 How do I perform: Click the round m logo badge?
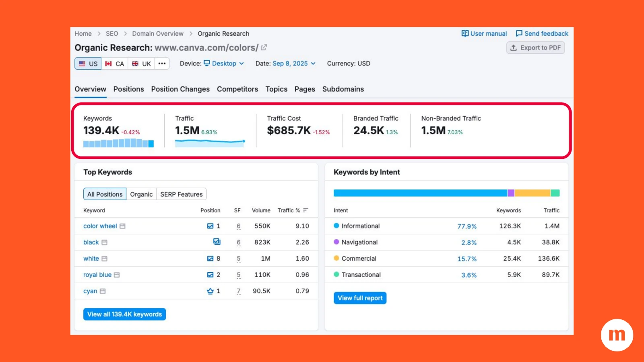(617, 335)
